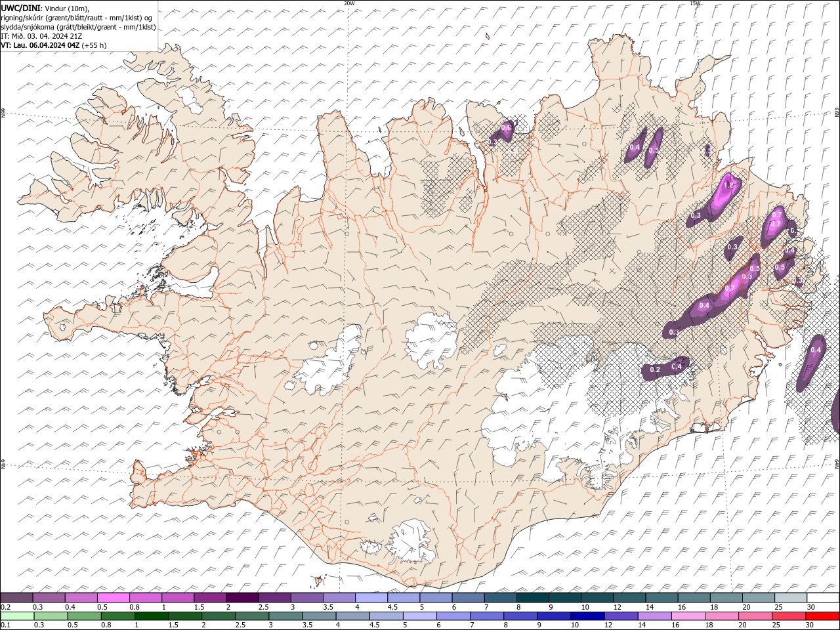
Task: Click the 7 blue swatch in rain legend
Action: pos(487,616)
